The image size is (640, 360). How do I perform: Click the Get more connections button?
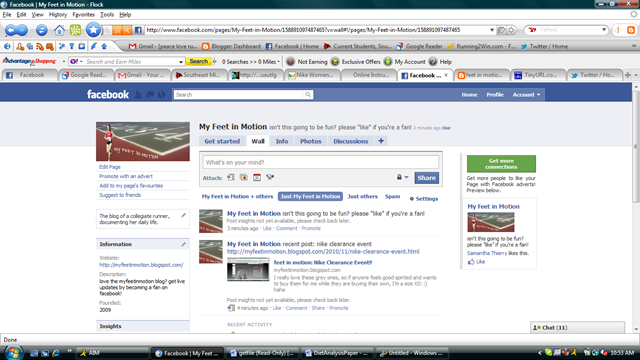(x=501, y=164)
